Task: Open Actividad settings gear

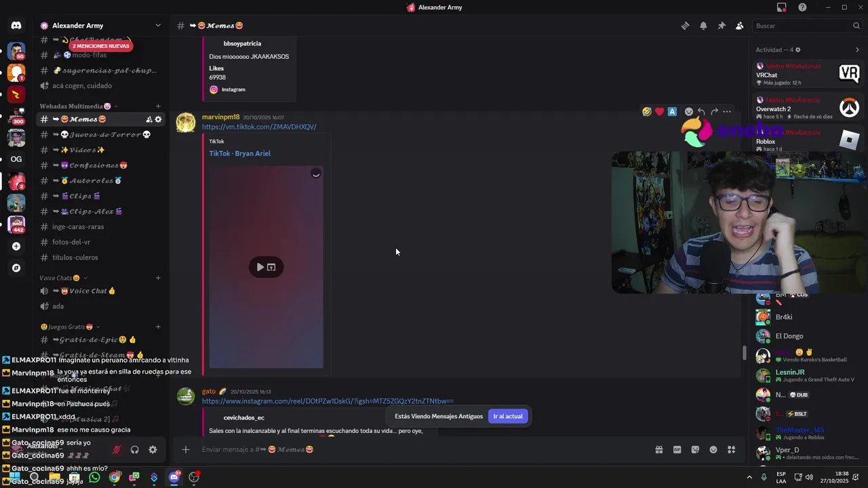Action: click(797, 50)
